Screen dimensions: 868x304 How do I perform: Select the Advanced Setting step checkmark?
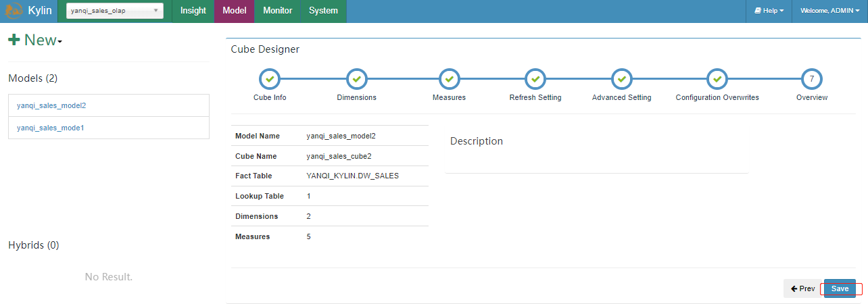[622, 79]
